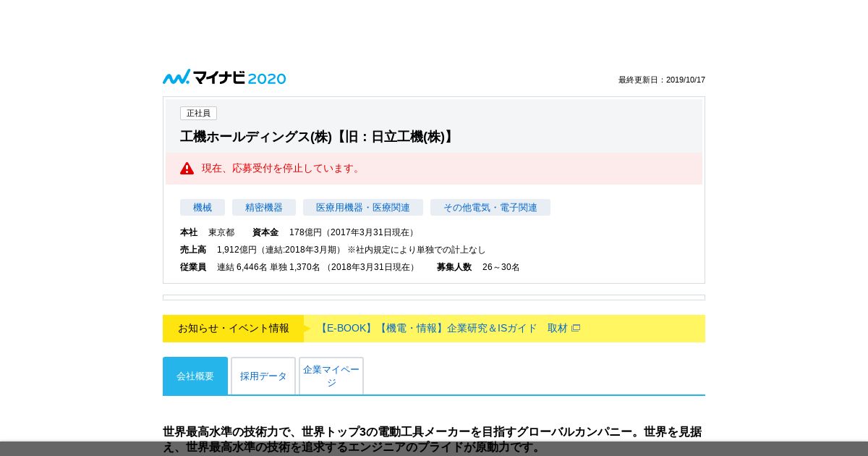Screen dimensions: 868x456
Task: Click the 正社員 employment type badge
Action: (198, 113)
